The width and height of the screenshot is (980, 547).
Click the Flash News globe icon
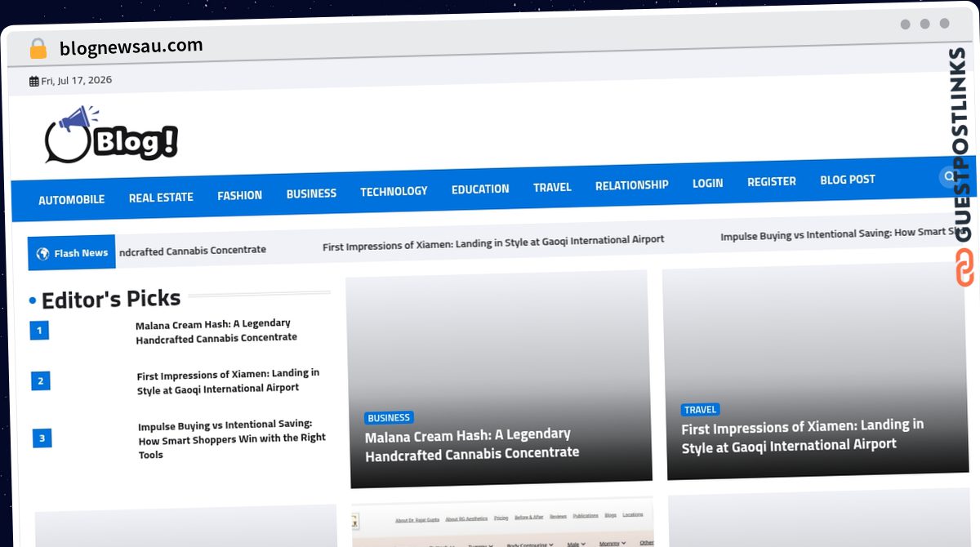point(42,254)
